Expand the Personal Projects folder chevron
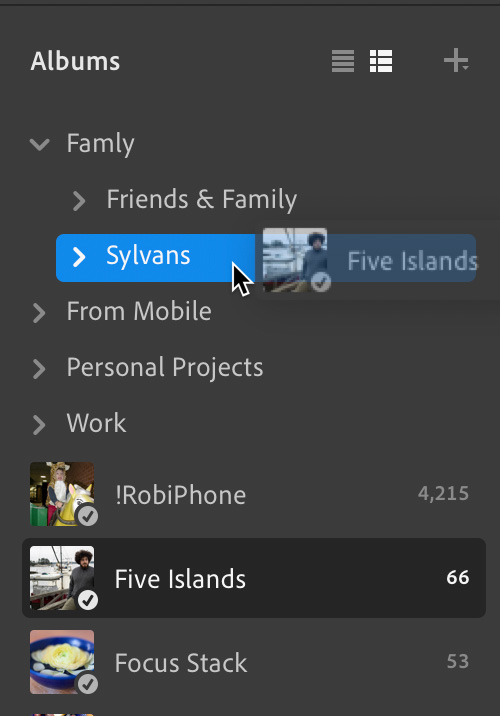The height and width of the screenshot is (716, 500). point(39,369)
